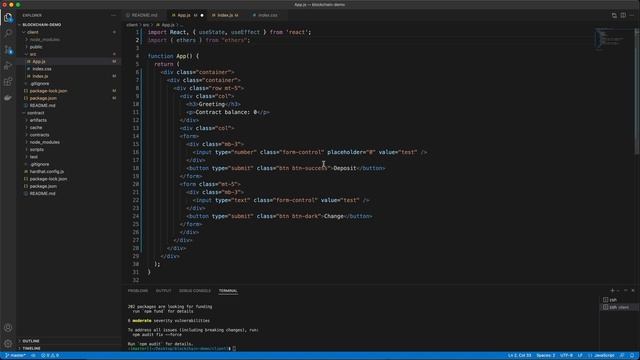Viewport: 640px width, 360px height.
Task: Click the feedback icon in status bar
Action: tap(622, 356)
